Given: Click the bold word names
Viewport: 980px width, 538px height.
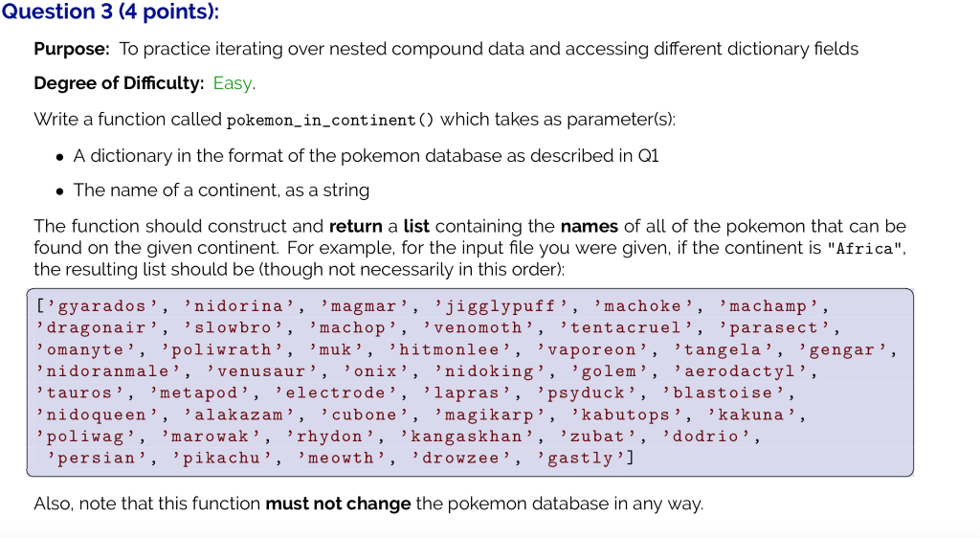Looking at the screenshot, I should click(x=590, y=226).
